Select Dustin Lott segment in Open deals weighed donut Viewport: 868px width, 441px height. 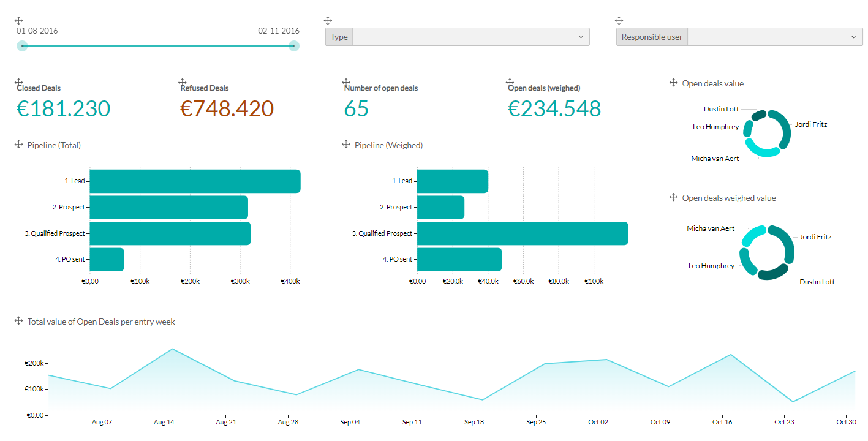tap(773, 273)
